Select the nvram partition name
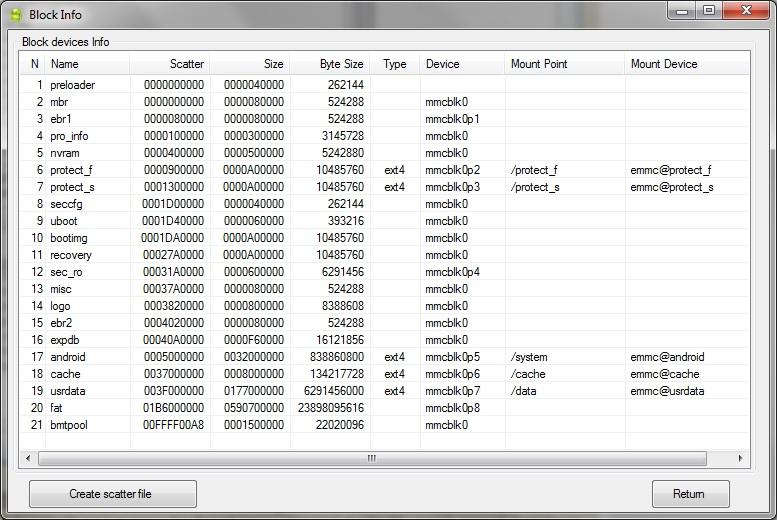Viewport: 777px width, 520px height. [64, 153]
